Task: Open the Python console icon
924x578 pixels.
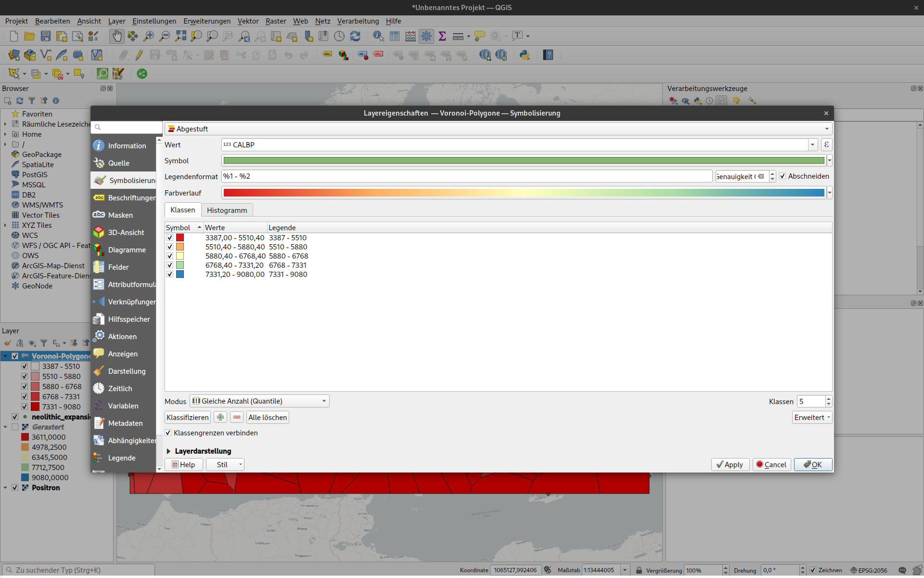Action: pyautogui.click(x=525, y=55)
